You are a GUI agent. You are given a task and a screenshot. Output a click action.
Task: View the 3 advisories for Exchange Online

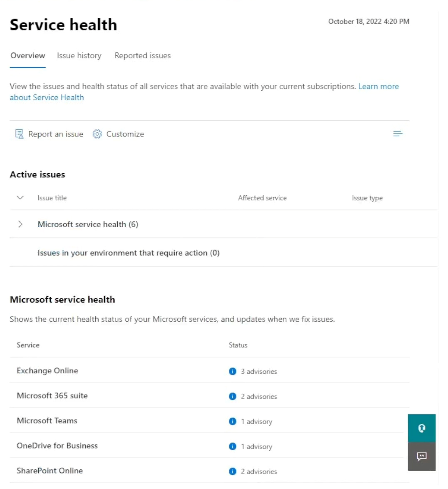258,372
